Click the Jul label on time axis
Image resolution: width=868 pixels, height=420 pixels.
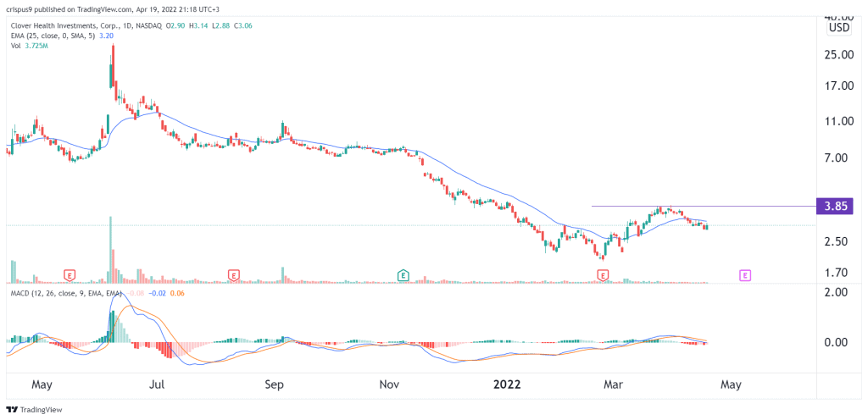coord(159,384)
